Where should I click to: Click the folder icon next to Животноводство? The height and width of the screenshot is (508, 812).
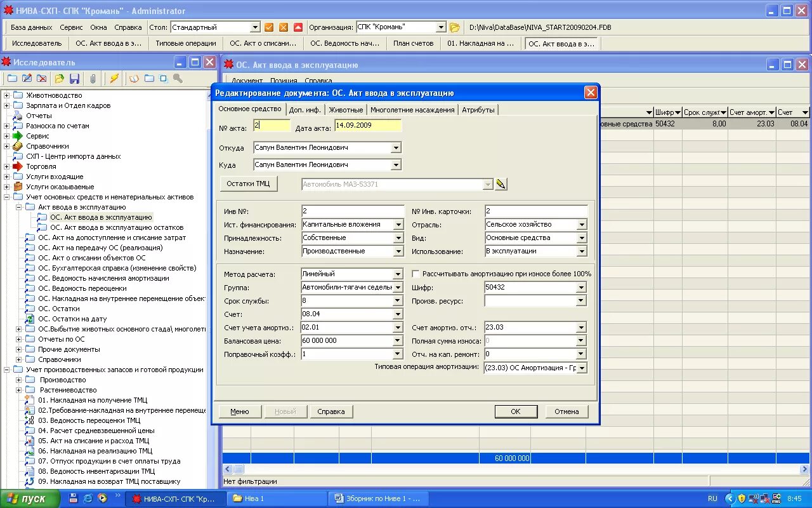[x=18, y=95]
